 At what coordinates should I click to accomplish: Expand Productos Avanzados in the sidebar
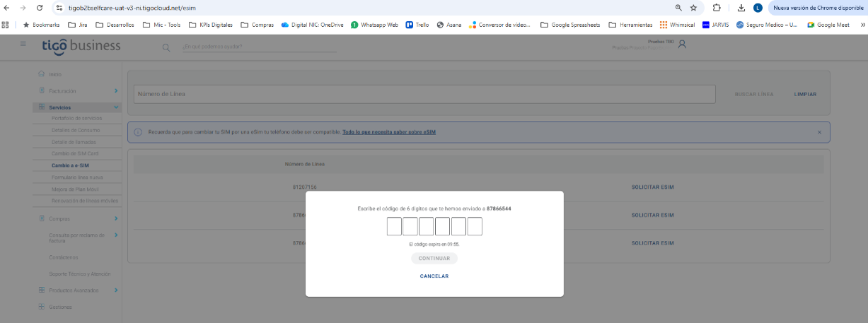(78, 290)
